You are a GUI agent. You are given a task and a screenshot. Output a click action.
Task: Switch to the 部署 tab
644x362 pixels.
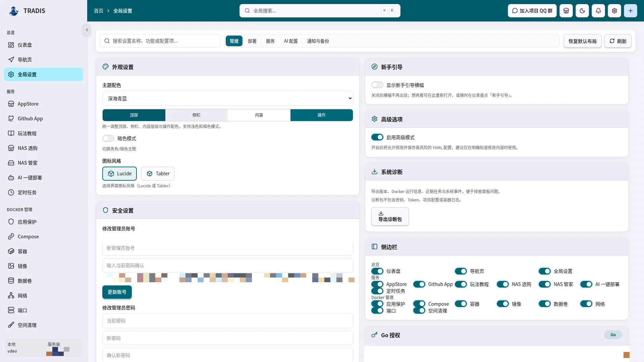(252, 41)
